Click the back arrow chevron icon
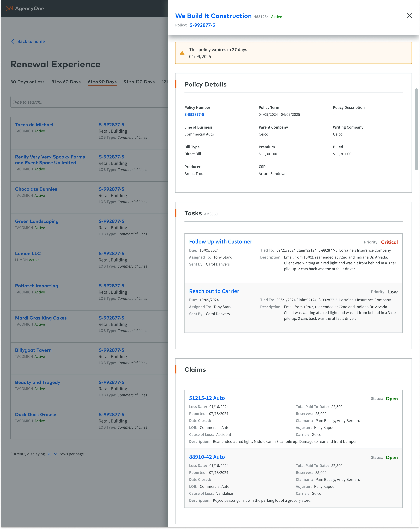This screenshot has width=420, height=529. click(13, 41)
